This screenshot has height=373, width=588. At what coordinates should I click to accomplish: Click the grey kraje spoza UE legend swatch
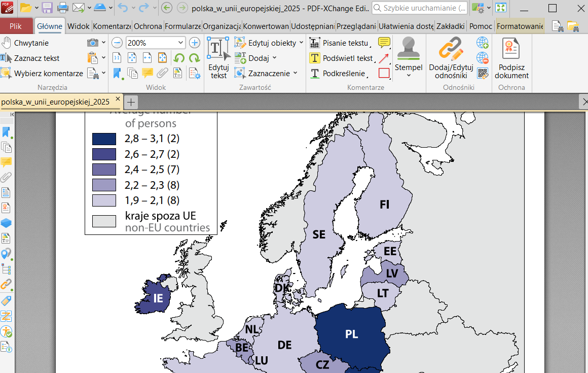point(104,221)
